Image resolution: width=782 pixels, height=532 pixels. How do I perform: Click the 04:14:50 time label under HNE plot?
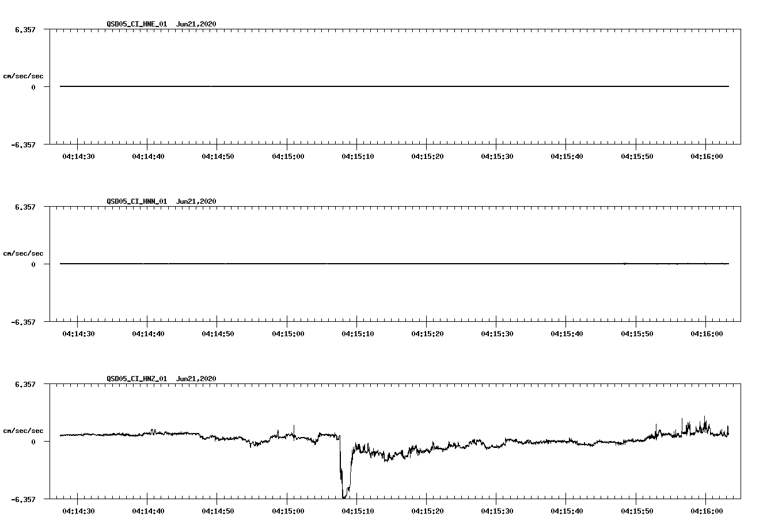[218, 157]
